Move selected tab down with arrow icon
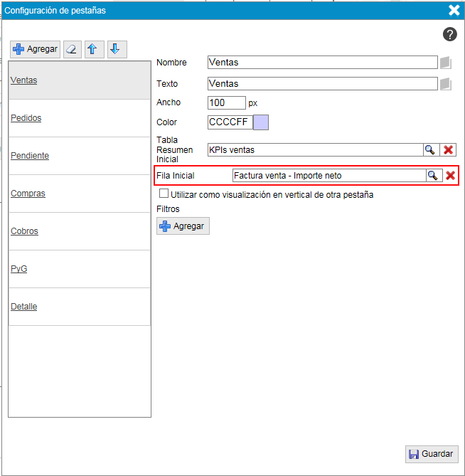Viewport: 465px width, 476px height. (117, 49)
